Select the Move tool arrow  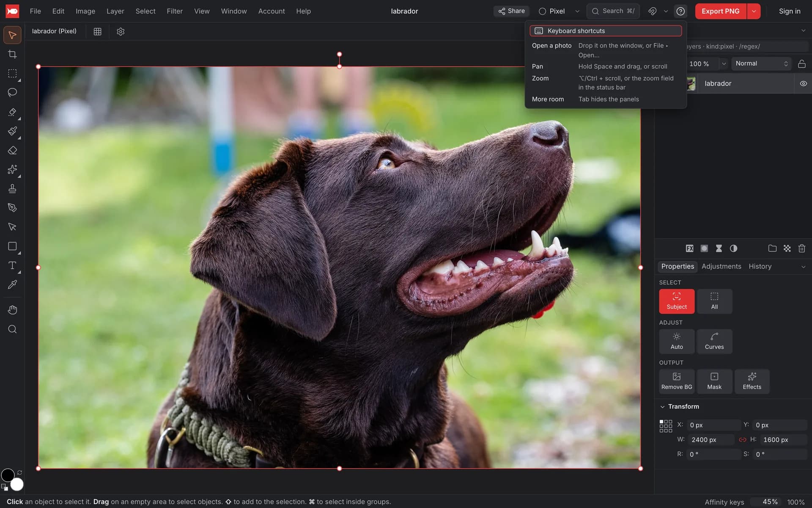pos(12,35)
